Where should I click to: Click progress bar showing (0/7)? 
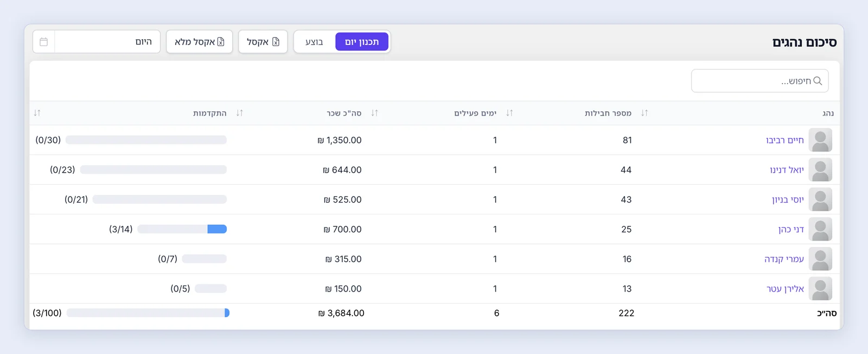205,259
